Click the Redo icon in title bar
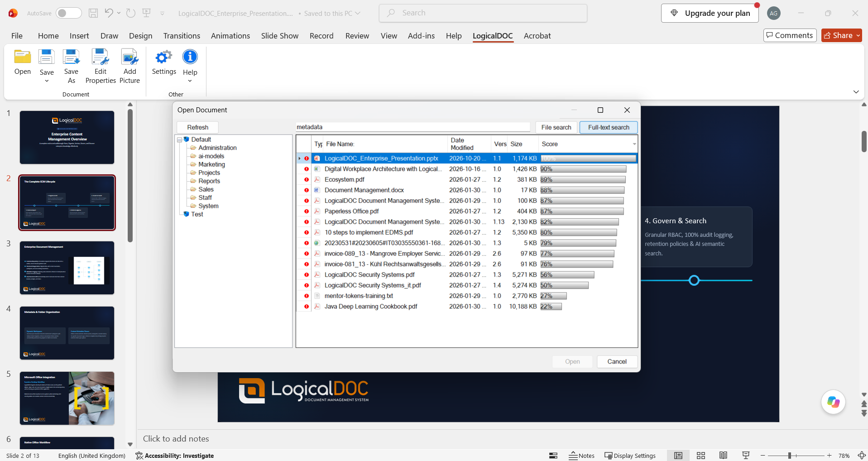 pyautogui.click(x=131, y=13)
